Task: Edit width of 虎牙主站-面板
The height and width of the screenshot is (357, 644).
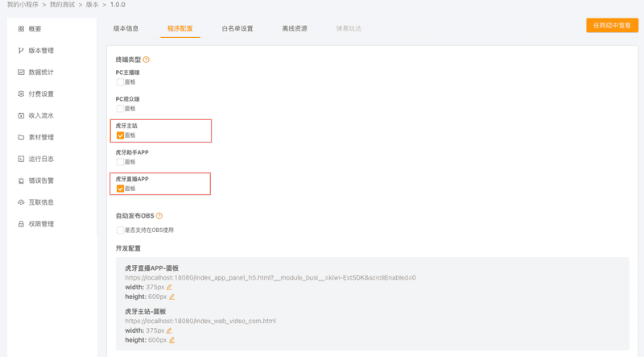Action: click(x=169, y=330)
